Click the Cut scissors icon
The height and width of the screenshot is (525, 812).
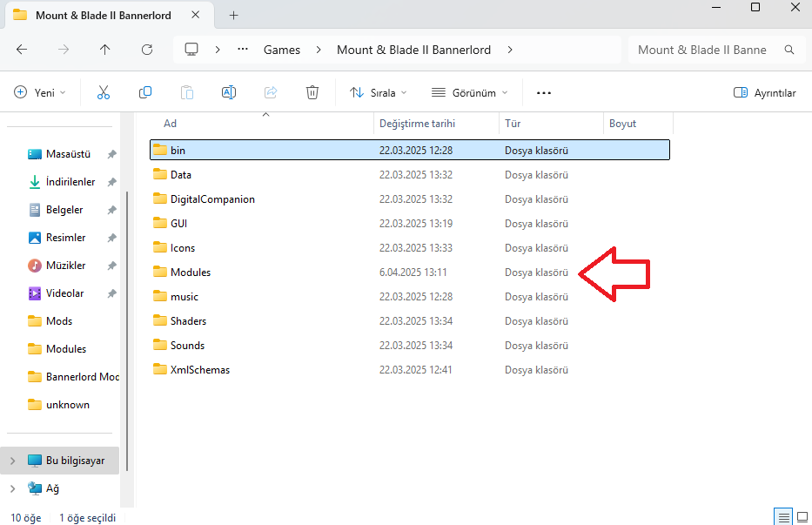(104, 93)
